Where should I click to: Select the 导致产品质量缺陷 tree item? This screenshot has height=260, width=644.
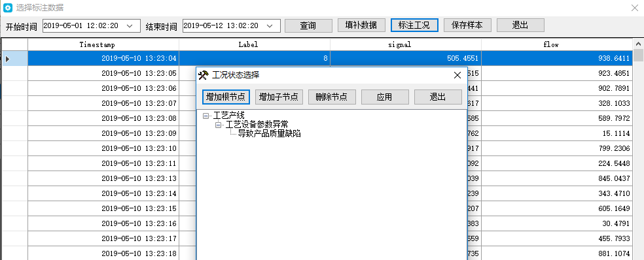coord(270,133)
